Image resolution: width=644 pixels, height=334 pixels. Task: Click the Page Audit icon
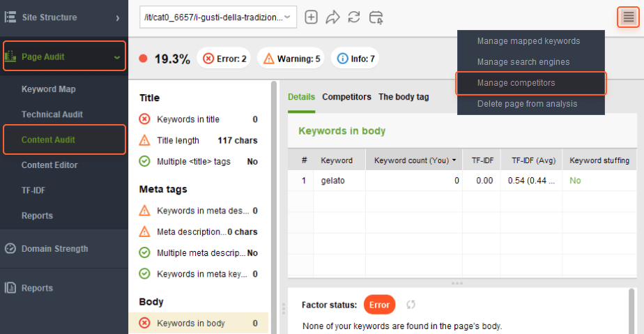click(10, 56)
